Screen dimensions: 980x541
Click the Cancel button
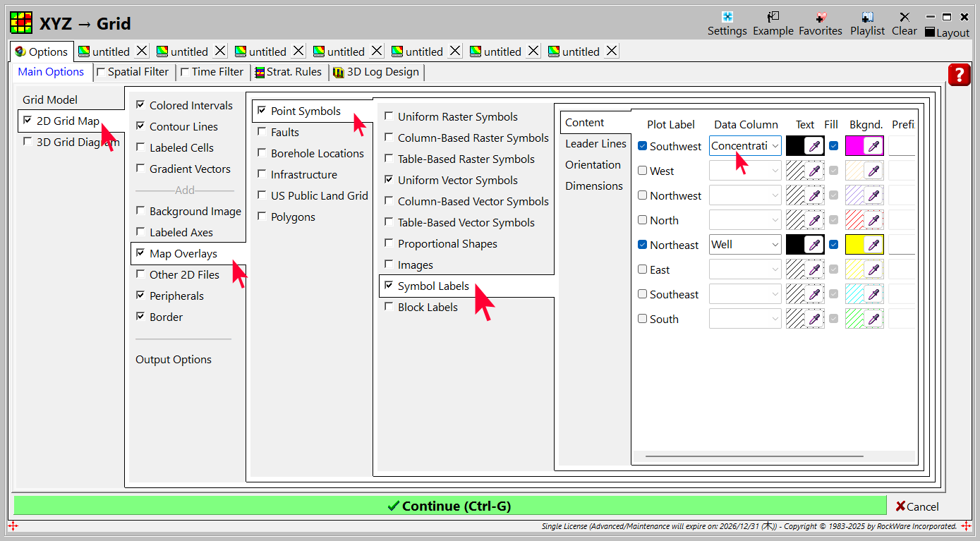tap(917, 506)
